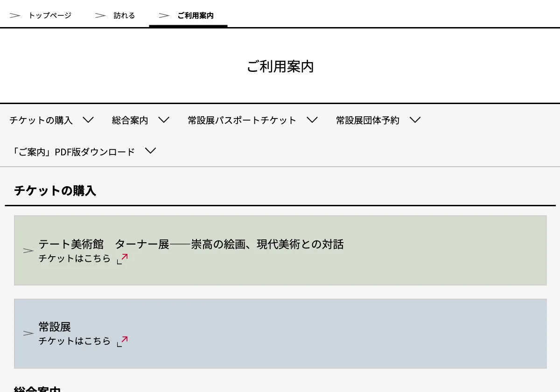Screen dimensions: 560x392
Task: Click the arrow icon before トップページ
Action: (x=15, y=15)
